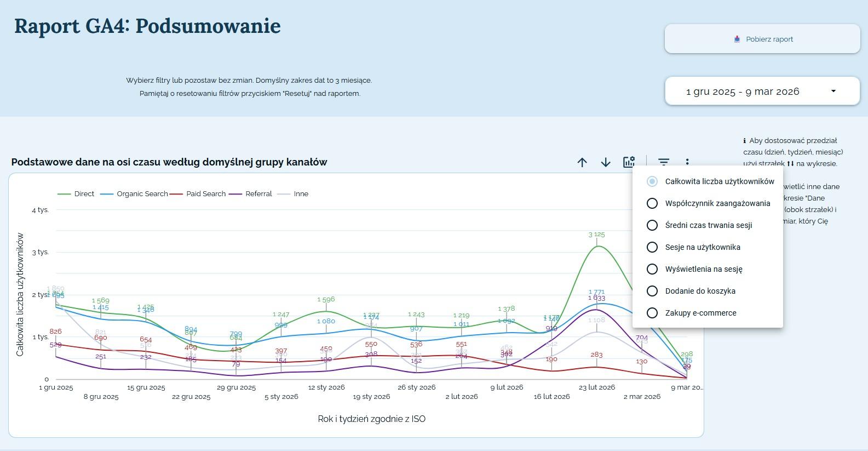Viewport: 868px width, 451px height.
Task: Click the drill down arrow icon
Action: (606, 162)
